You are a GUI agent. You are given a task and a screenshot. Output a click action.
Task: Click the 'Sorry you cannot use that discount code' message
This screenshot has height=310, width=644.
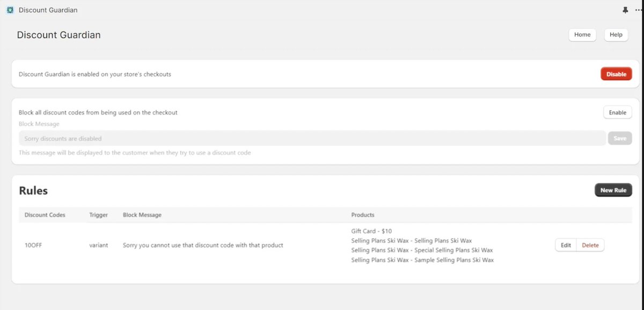(x=203, y=245)
